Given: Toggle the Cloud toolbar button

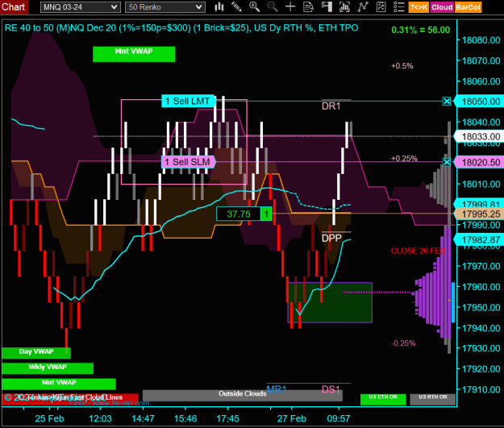Looking at the screenshot, I should [x=442, y=7].
